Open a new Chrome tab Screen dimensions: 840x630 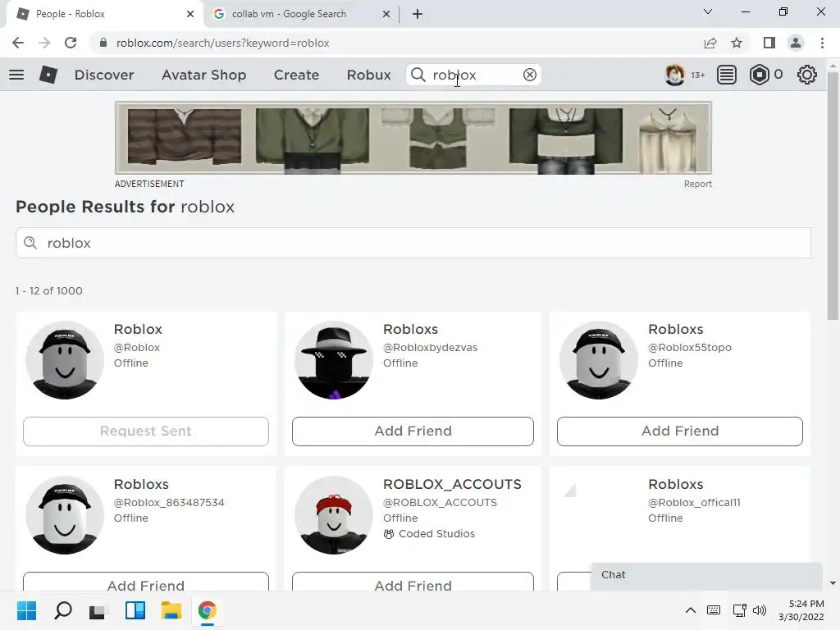418,14
